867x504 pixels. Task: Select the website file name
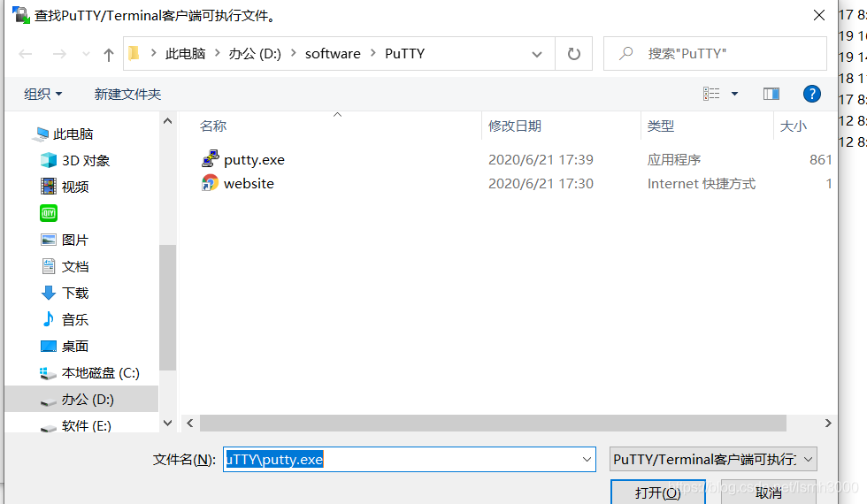click(x=249, y=184)
